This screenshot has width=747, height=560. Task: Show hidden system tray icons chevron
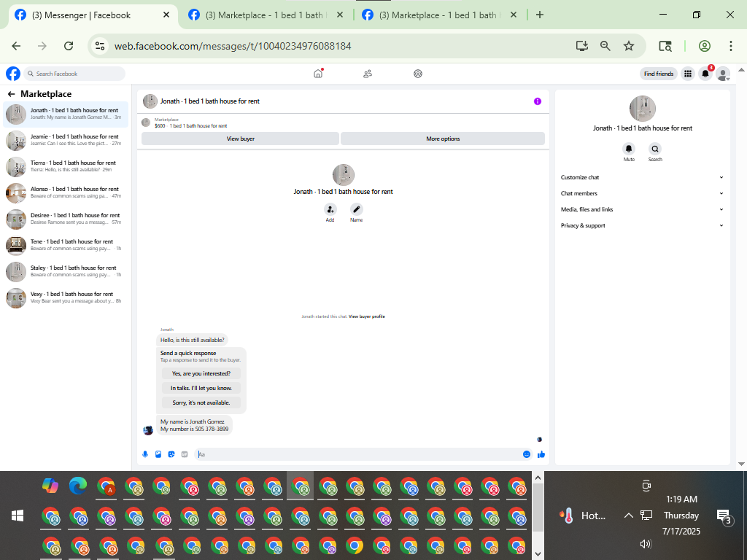[628, 516]
